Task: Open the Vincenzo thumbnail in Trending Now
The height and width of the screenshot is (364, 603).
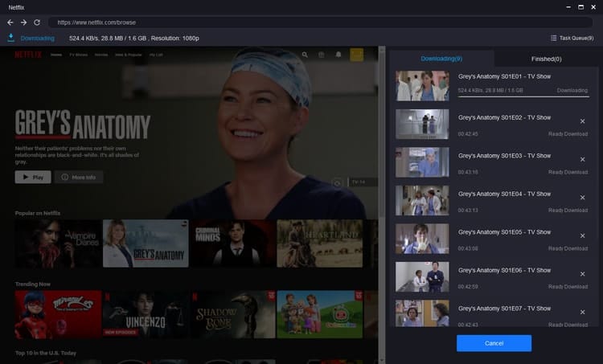Action: coord(146,314)
